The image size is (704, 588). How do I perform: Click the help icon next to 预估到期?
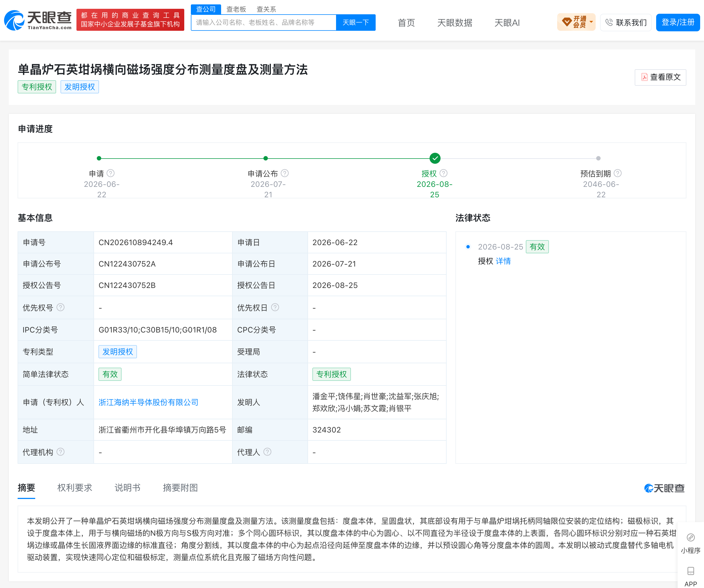[x=617, y=173]
